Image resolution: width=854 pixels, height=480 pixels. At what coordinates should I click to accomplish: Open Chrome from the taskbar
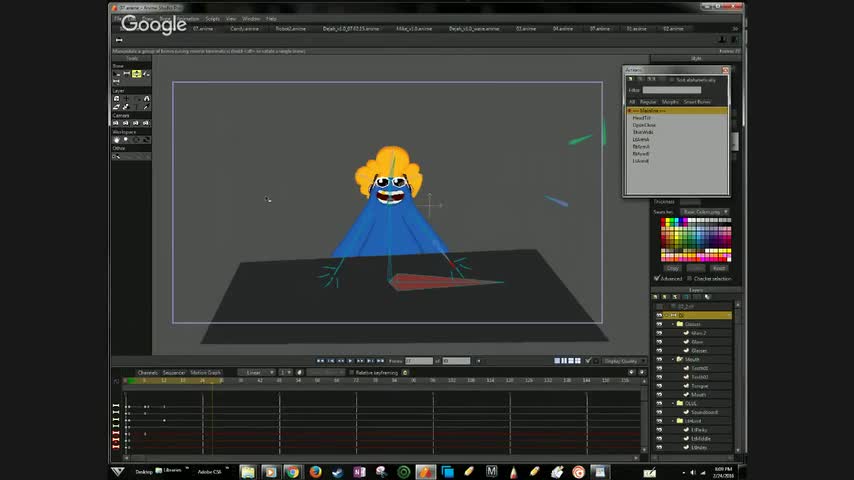[x=292, y=472]
